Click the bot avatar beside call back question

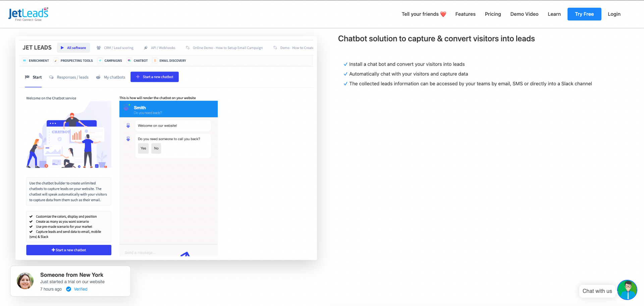coord(128,139)
